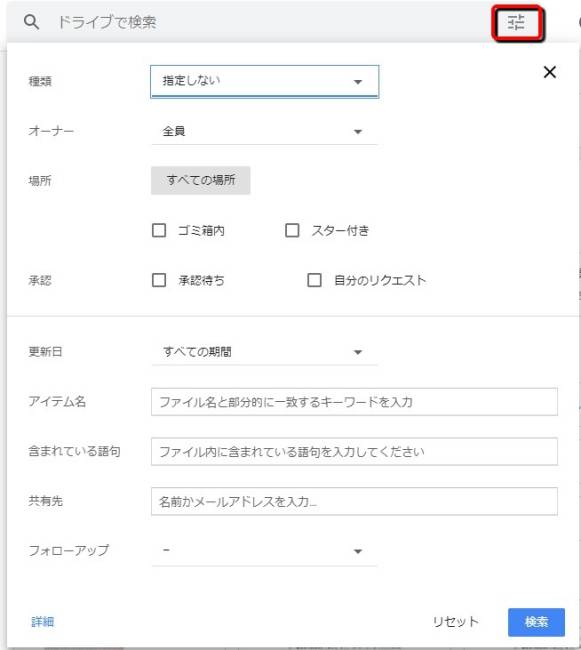Click the ドライブで検索 search box

point(265,22)
